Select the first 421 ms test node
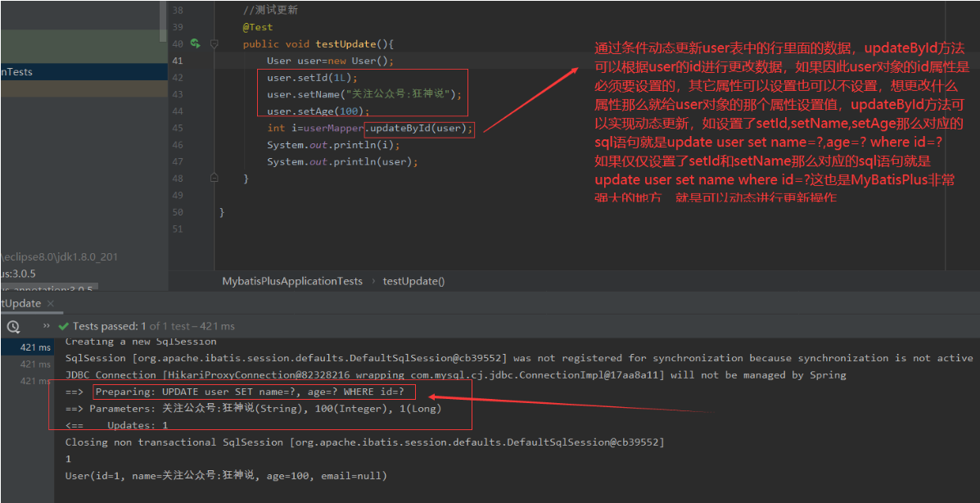This screenshot has height=503, width=980. click(x=37, y=347)
